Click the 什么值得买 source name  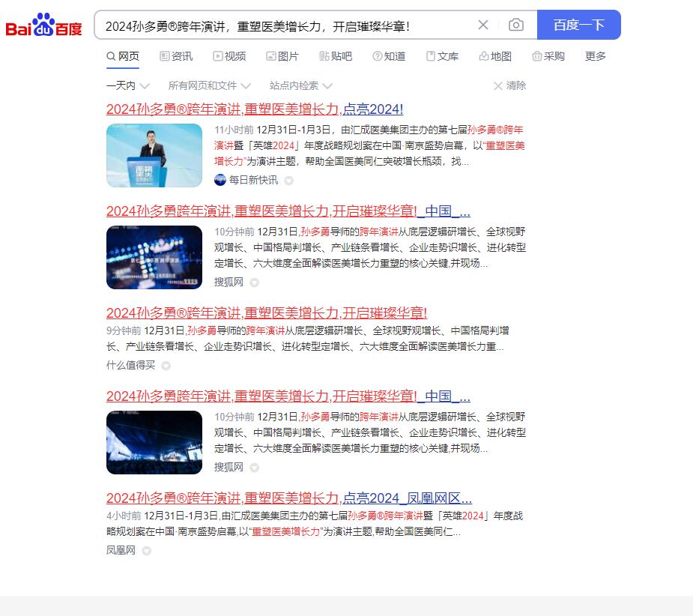pyautogui.click(x=131, y=365)
